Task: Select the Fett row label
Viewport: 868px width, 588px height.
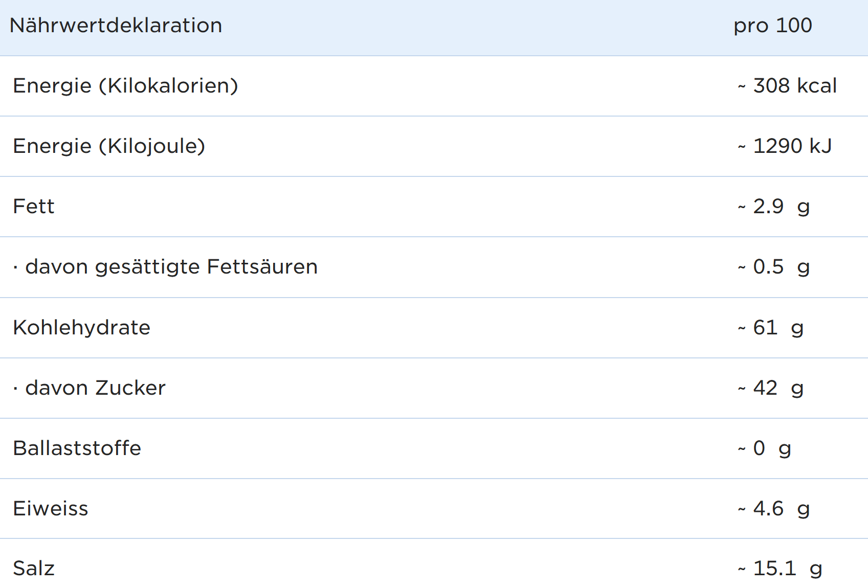Action: click(34, 207)
